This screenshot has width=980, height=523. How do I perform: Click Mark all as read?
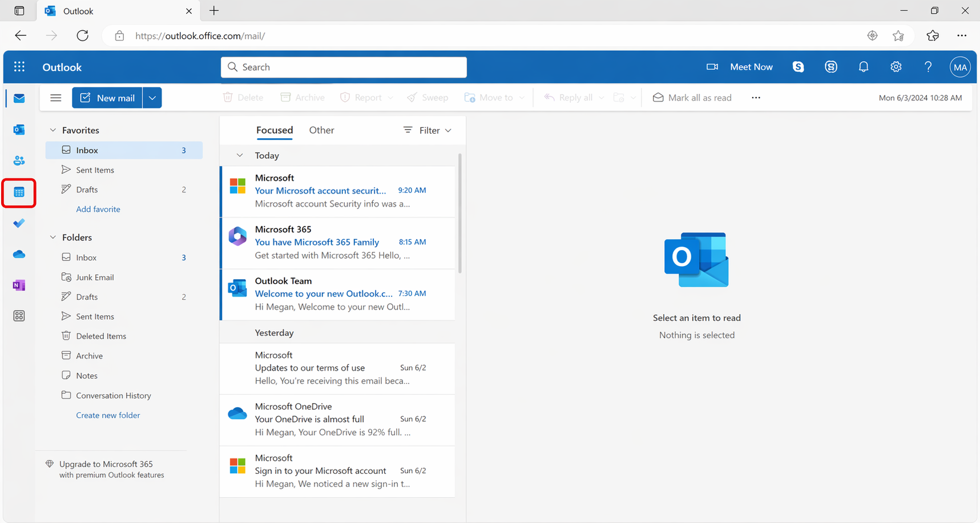click(x=692, y=98)
